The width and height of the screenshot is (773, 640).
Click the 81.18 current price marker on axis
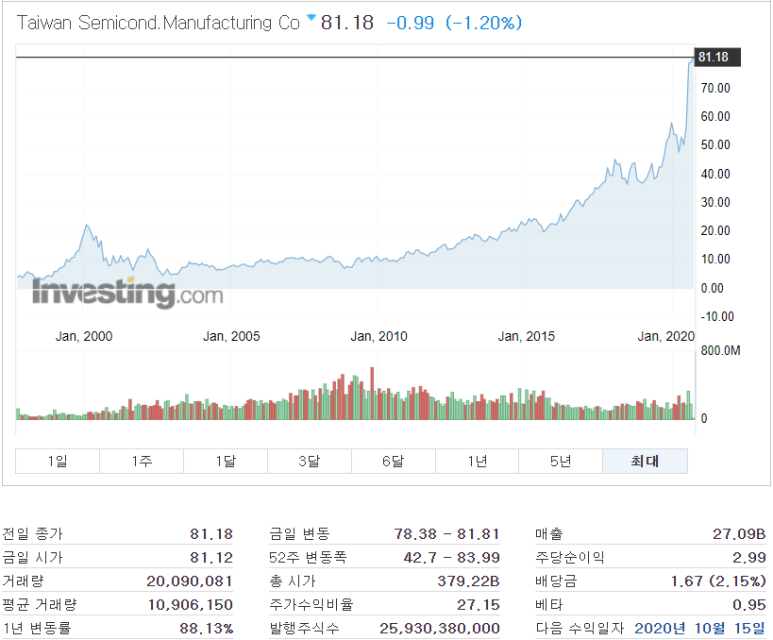[x=717, y=57]
